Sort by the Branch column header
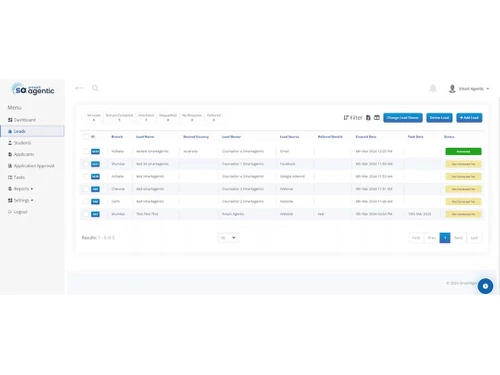The image size is (500, 375). (117, 137)
